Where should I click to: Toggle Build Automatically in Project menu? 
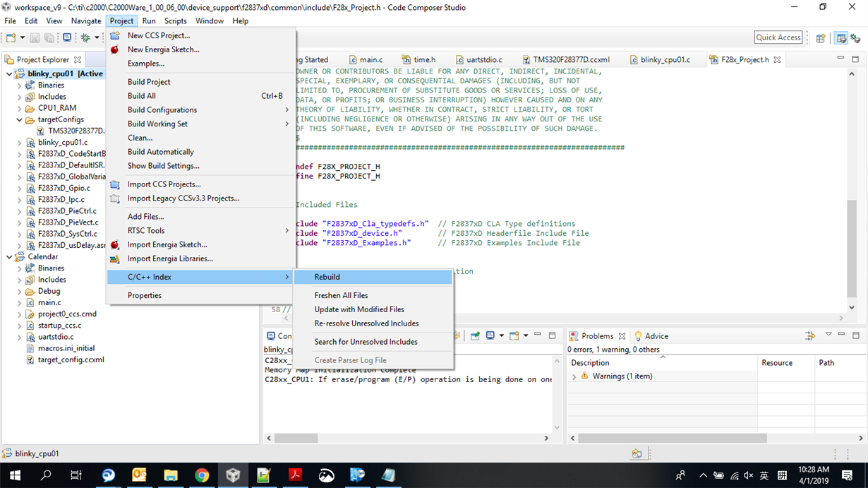[160, 152]
